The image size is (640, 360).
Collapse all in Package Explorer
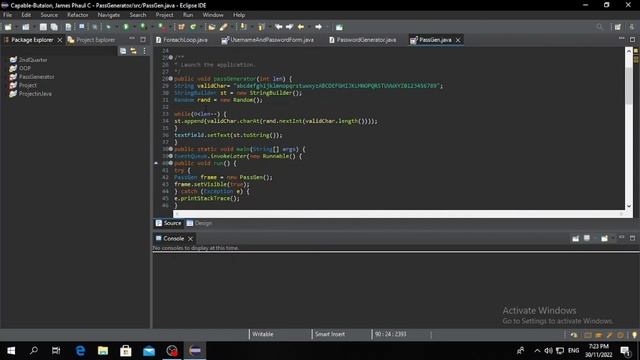pyautogui.click(x=123, y=51)
